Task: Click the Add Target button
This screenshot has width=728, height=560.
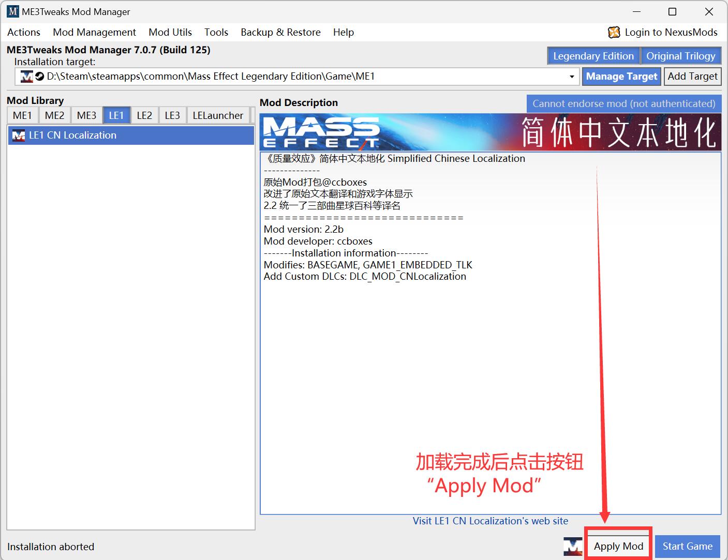Action: pyautogui.click(x=692, y=77)
